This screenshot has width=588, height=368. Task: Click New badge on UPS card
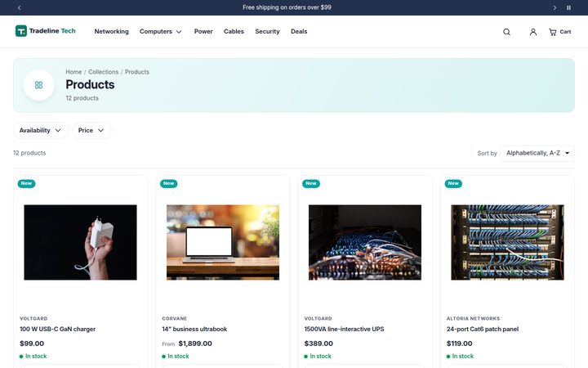pos(311,184)
